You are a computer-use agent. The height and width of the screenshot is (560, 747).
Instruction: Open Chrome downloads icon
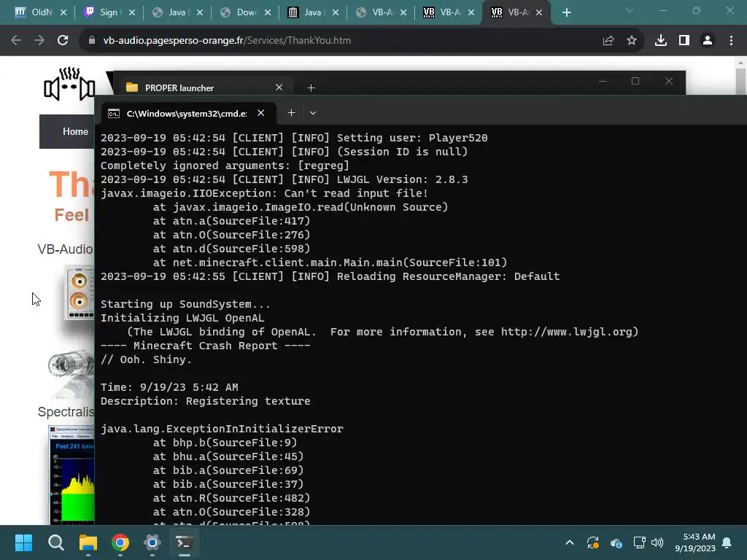(661, 41)
